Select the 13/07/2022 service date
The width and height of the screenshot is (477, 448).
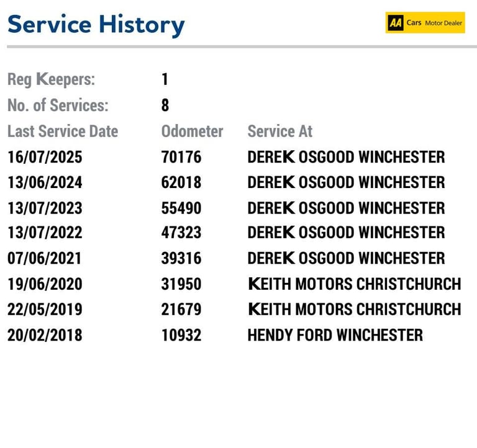45,233
